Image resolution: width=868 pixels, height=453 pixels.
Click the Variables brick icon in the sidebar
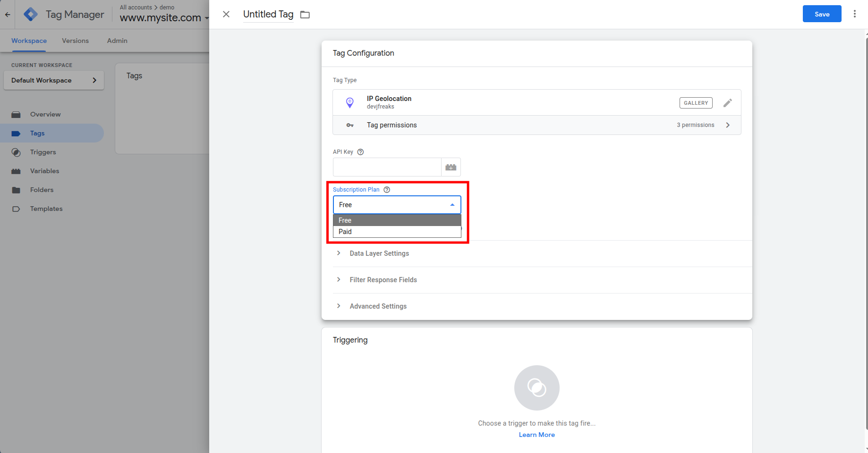[x=16, y=171]
